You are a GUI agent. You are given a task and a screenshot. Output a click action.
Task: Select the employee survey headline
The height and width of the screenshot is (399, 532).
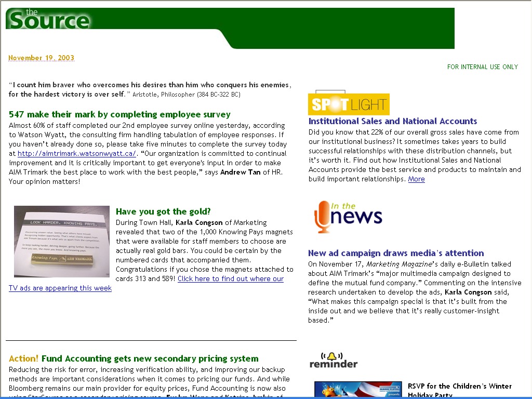coord(119,114)
